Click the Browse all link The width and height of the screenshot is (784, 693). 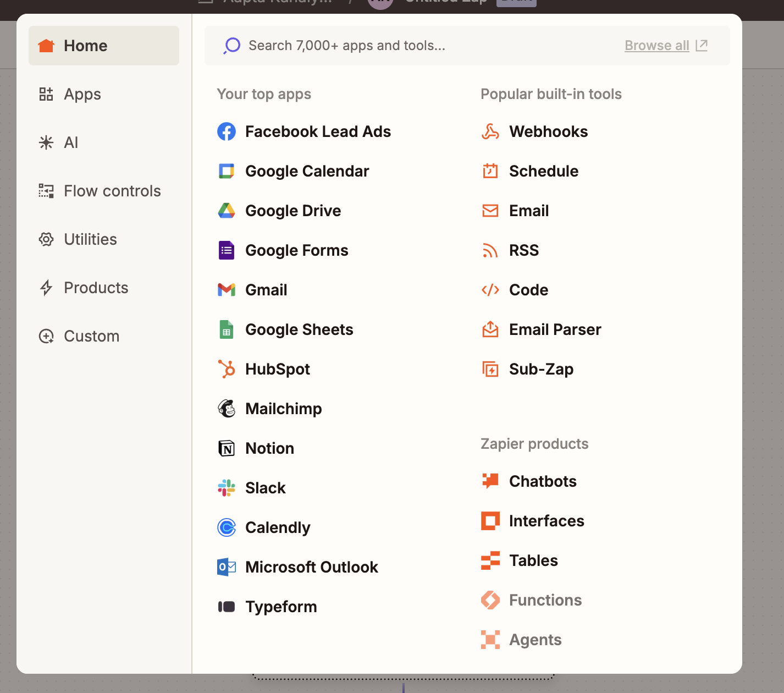(657, 46)
